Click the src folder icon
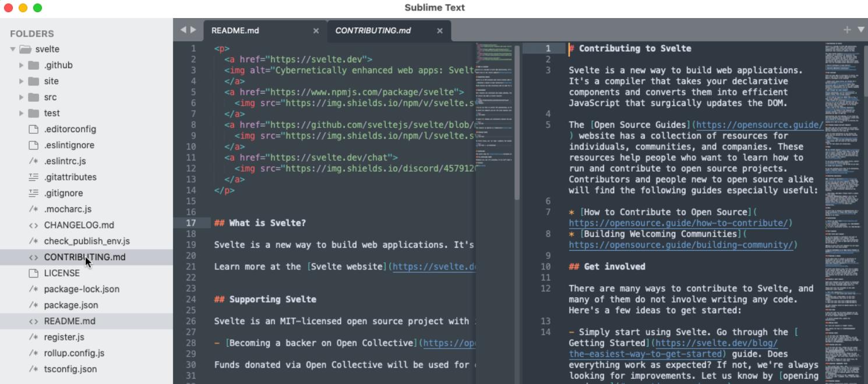Viewport: 868px width, 384px height. (34, 97)
